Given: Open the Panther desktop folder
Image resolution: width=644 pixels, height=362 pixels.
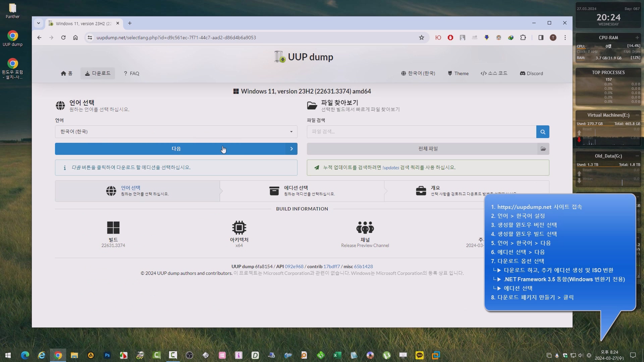Looking at the screenshot, I should (x=12, y=11).
